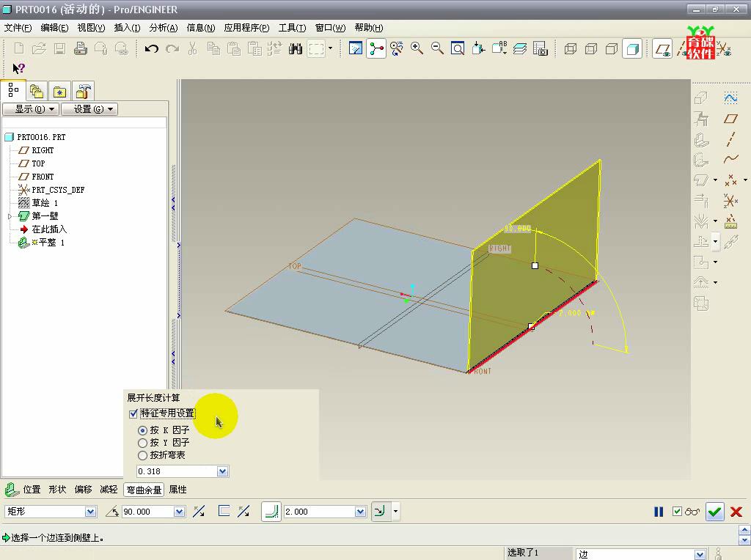Toggle 特征专用设置 checkbox
Viewport: 751px width, 560px height.
pos(133,413)
